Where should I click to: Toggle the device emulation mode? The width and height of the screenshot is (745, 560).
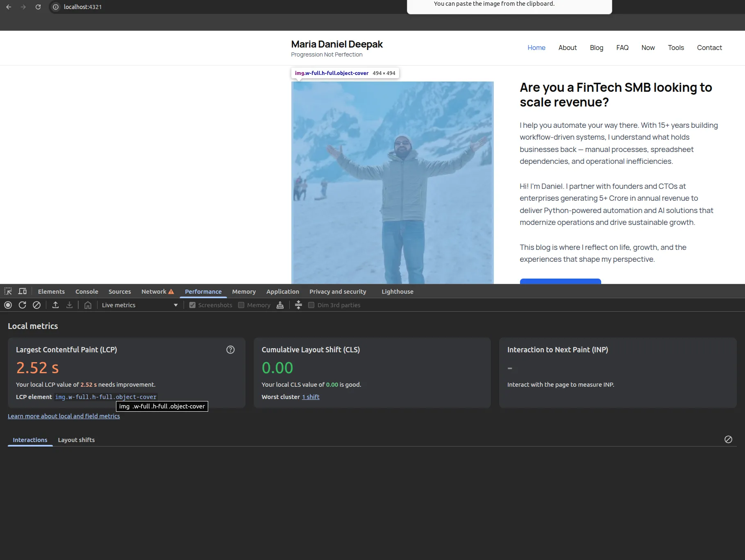point(23,291)
